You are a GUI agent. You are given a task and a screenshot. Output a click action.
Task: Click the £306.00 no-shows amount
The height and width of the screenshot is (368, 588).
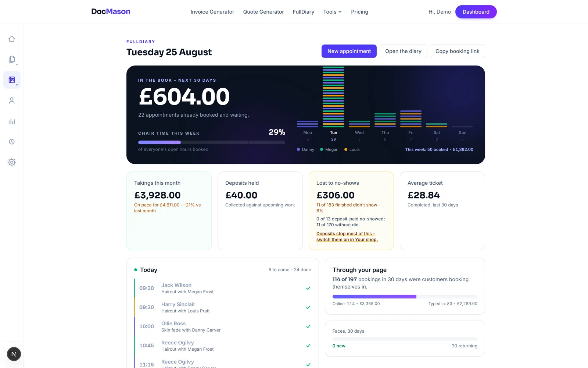pyautogui.click(x=336, y=195)
